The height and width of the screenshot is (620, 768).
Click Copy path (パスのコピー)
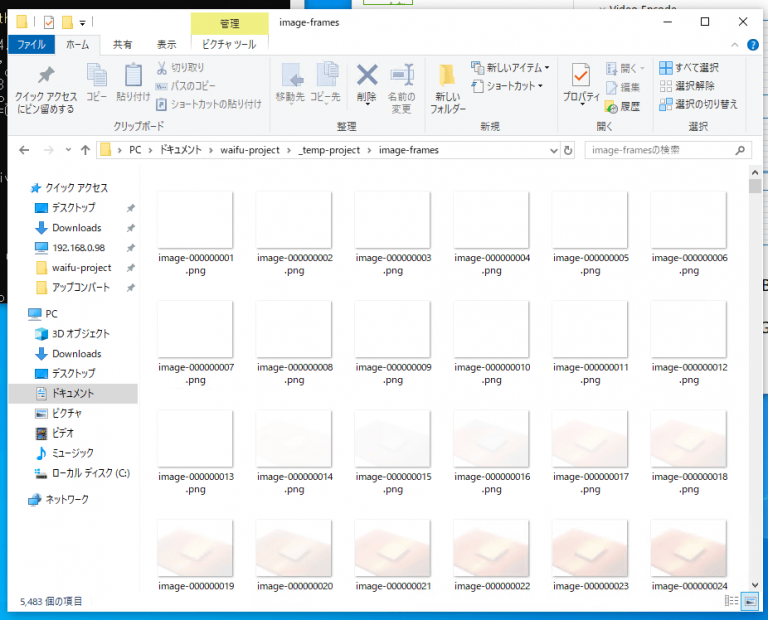coord(186,86)
